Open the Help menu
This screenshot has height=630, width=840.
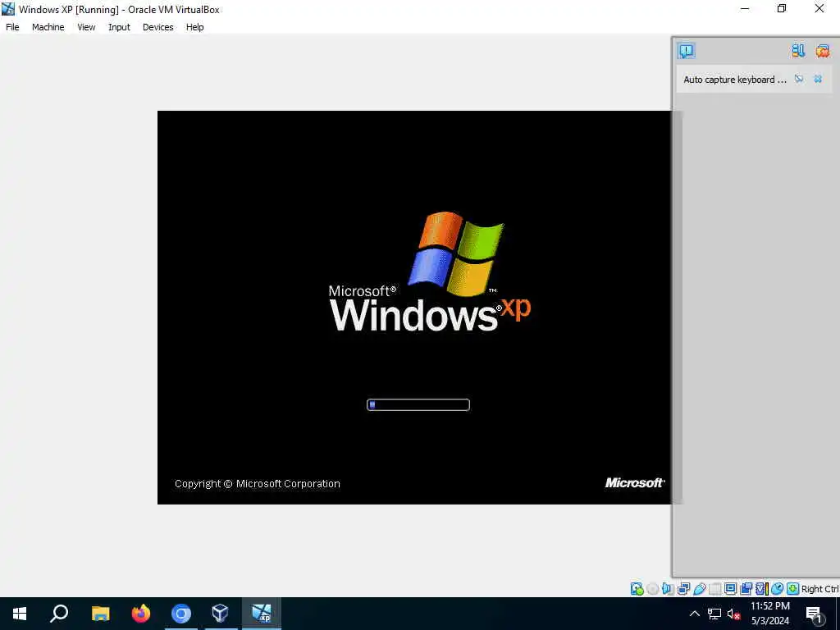194,27
